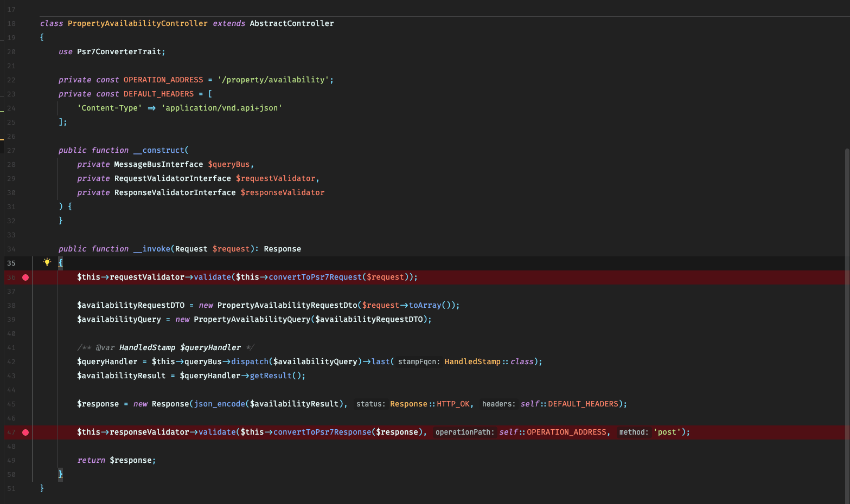Toggle the breakpoint on line 47
The image size is (850, 504).
point(25,432)
